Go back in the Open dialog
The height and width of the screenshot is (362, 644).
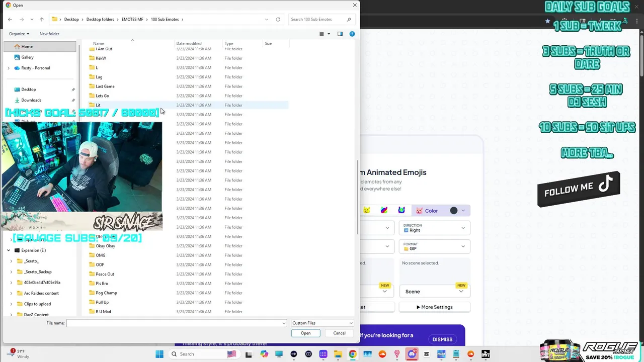(10, 20)
